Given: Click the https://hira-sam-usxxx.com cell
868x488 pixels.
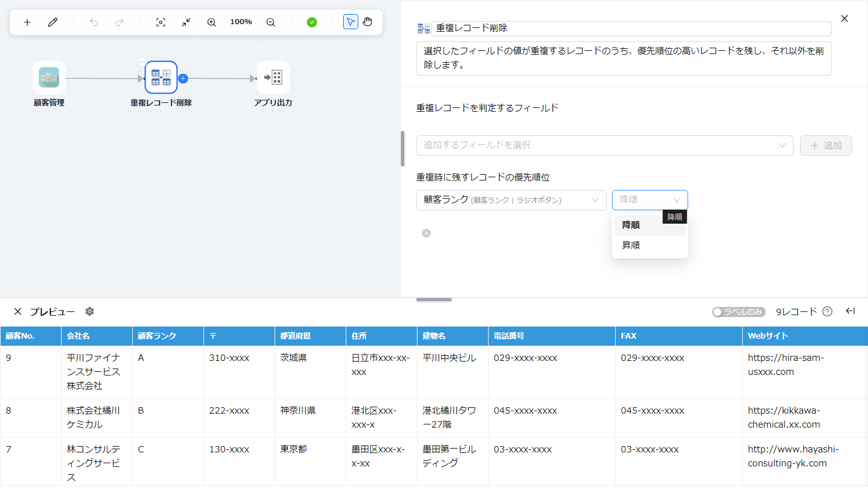Looking at the screenshot, I should pyautogui.click(x=805, y=372).
